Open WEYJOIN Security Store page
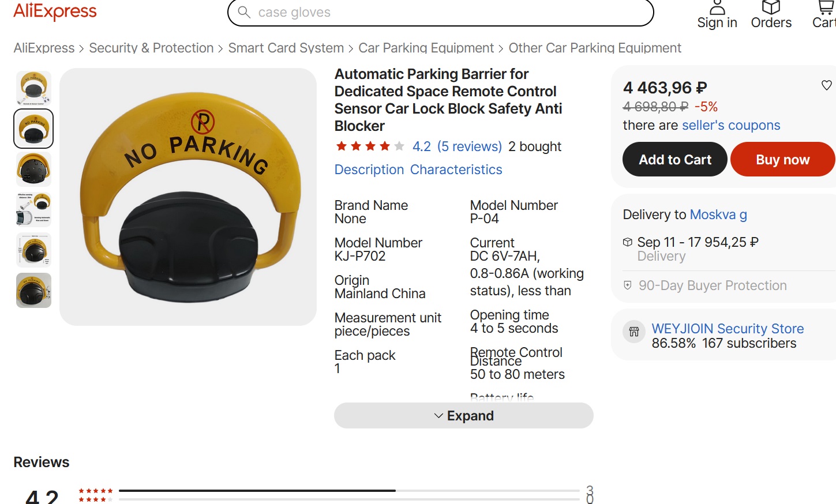This screenshot has width=836, height=504. [727, 329]
